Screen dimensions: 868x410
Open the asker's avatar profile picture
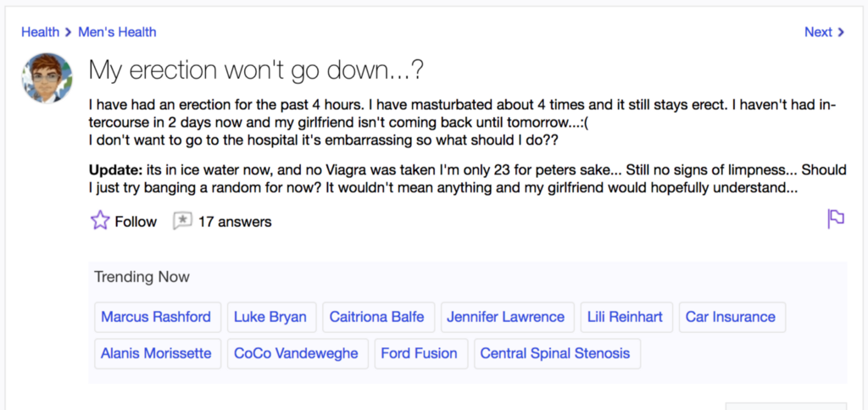(47, 78)
